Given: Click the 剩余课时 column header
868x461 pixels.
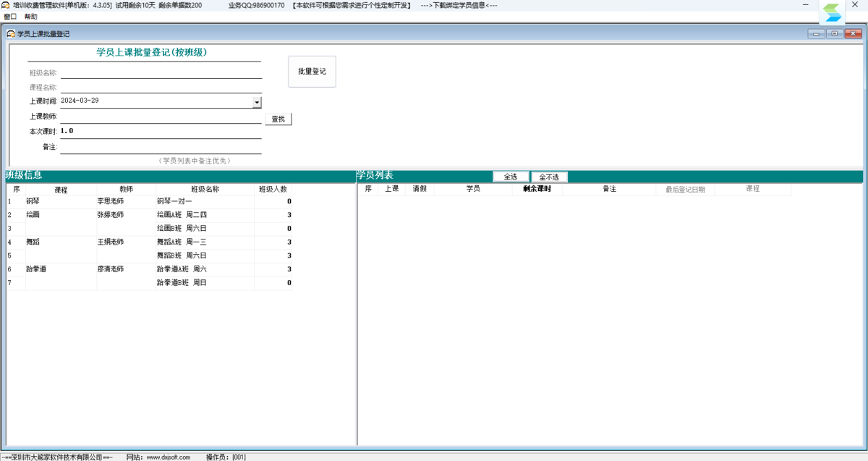Looking at the screenshot, I should tap(537, 189).
